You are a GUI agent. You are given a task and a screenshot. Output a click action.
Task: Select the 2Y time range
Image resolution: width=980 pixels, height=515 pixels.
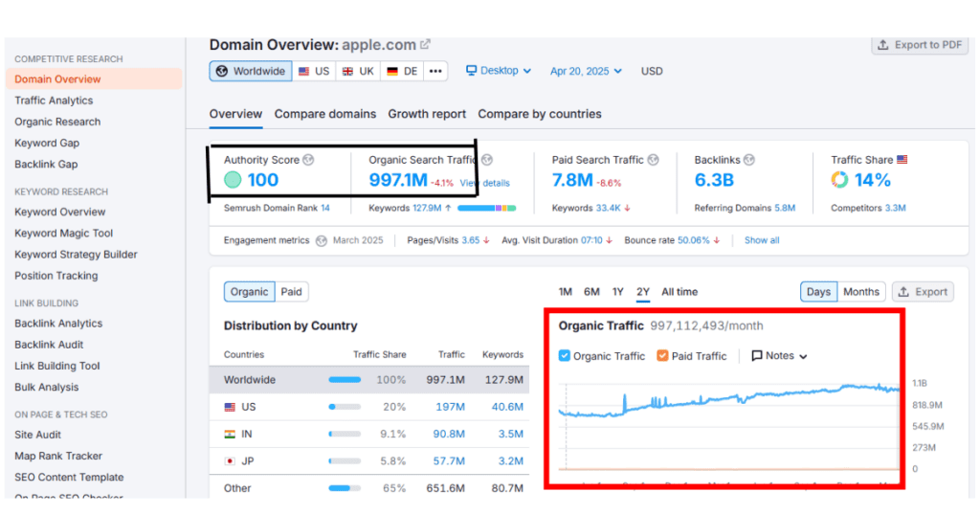643,292
